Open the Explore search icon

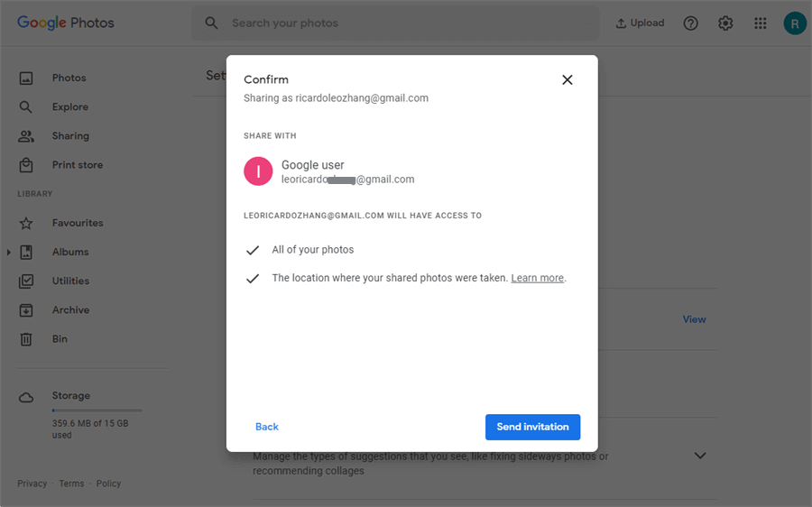click(x=26, y=107)
